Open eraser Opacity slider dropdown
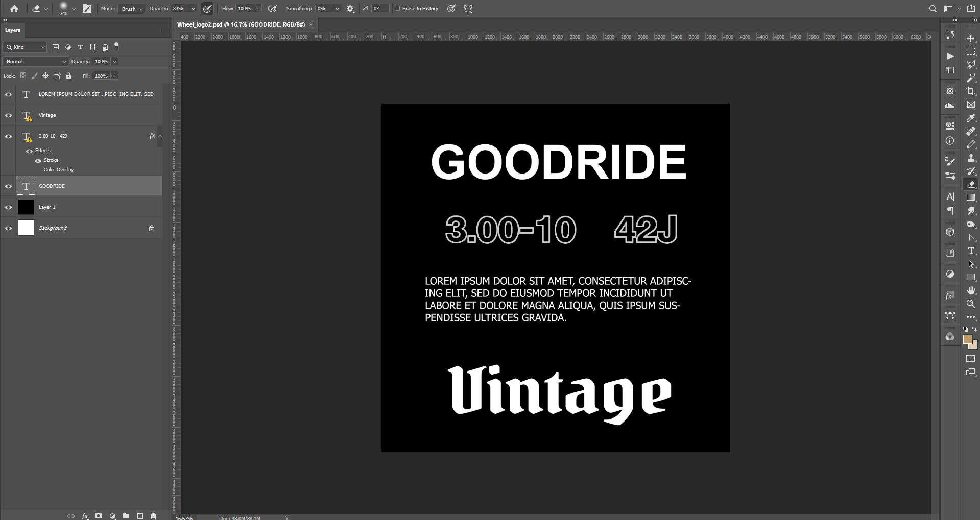The image size is (980, 520). 193,9
